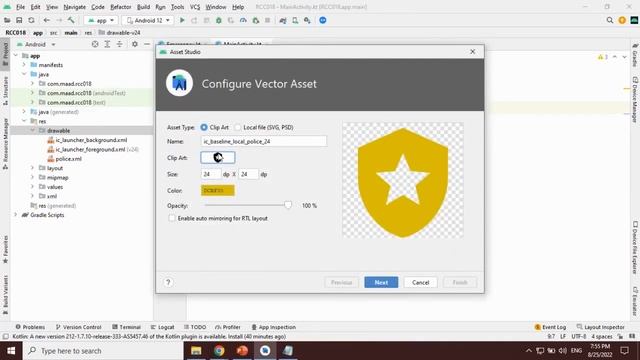Hide the Project panel with minus icon

[x=147, y=44]
